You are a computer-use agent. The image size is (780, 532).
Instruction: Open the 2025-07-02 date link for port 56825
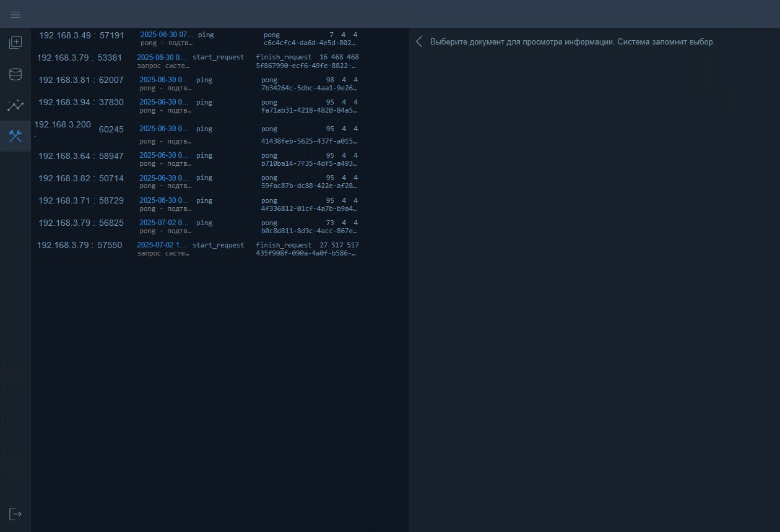click(x=164, y=223)
